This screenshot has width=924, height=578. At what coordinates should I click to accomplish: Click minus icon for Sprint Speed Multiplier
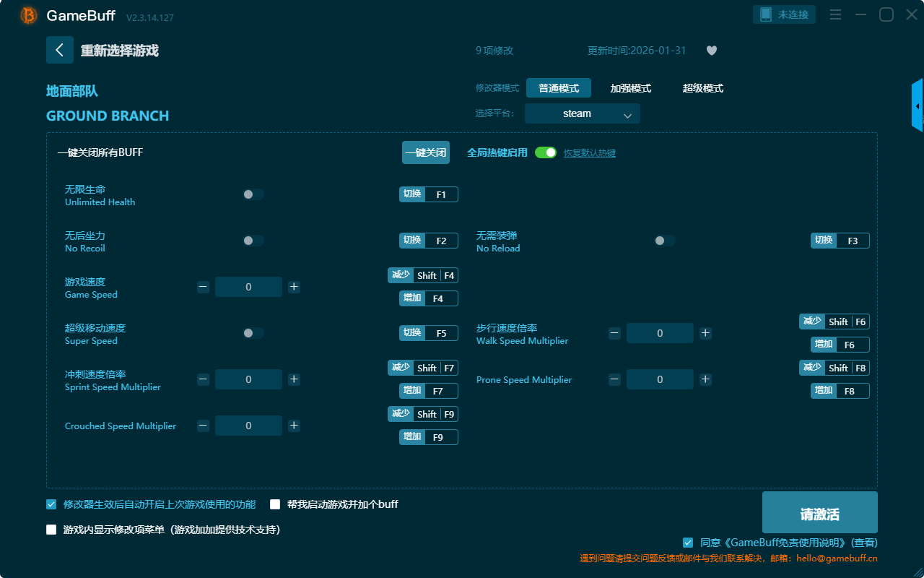pos(203,379)
